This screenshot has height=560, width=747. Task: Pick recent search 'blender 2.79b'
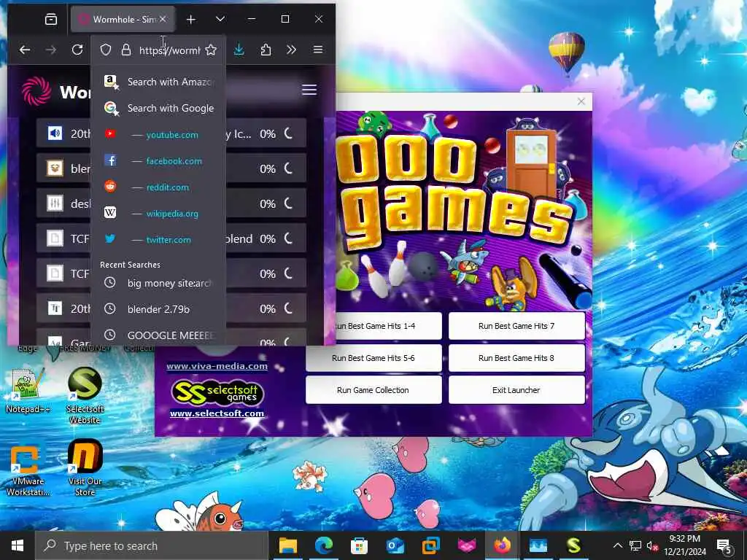pos(158,309)
